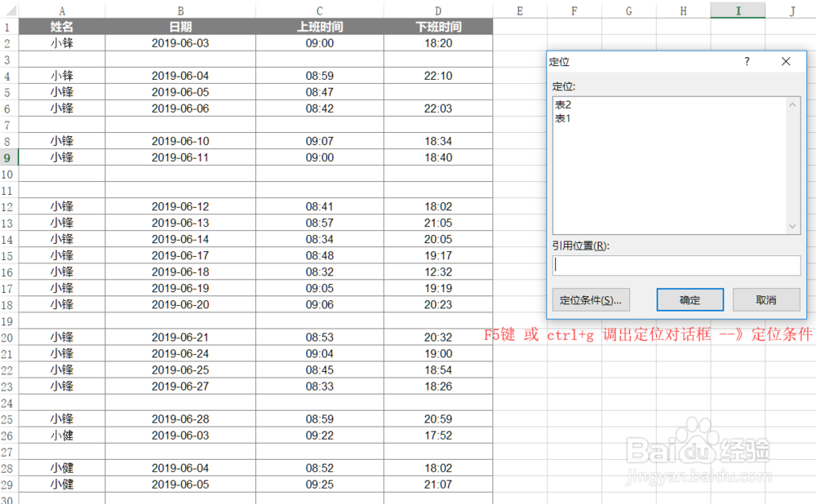This screenshot has width=816, height=504.
Task: Select cell with 18:26 time
Action: (x=438, y=386)
